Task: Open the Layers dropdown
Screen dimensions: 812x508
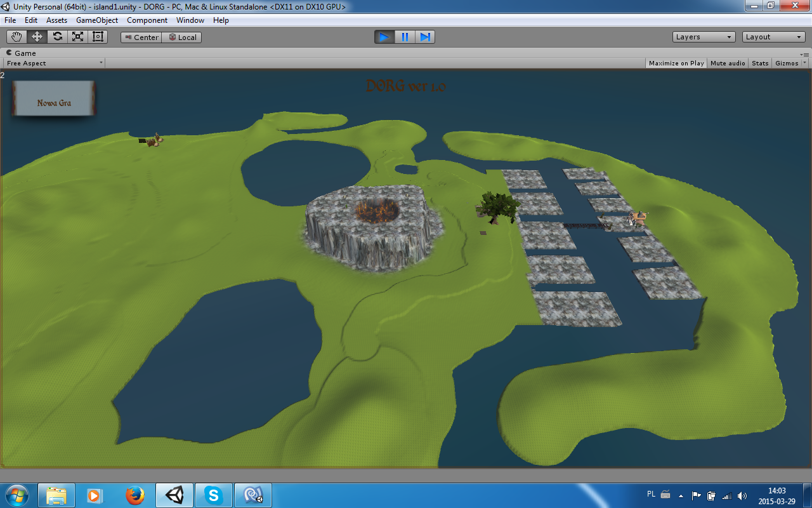Action: pos(704,37)
